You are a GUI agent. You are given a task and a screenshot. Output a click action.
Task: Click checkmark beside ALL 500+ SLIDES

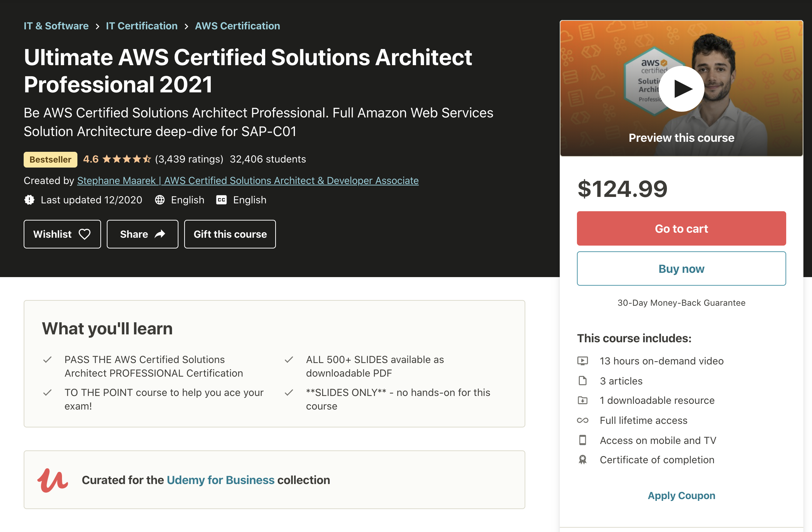[x=289, y=359]
